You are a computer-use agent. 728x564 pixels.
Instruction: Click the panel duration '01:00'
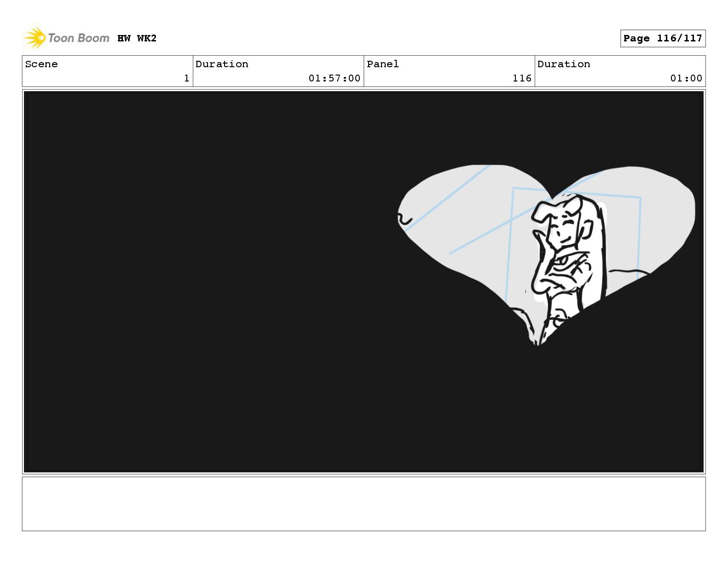(x=686, y=78)
